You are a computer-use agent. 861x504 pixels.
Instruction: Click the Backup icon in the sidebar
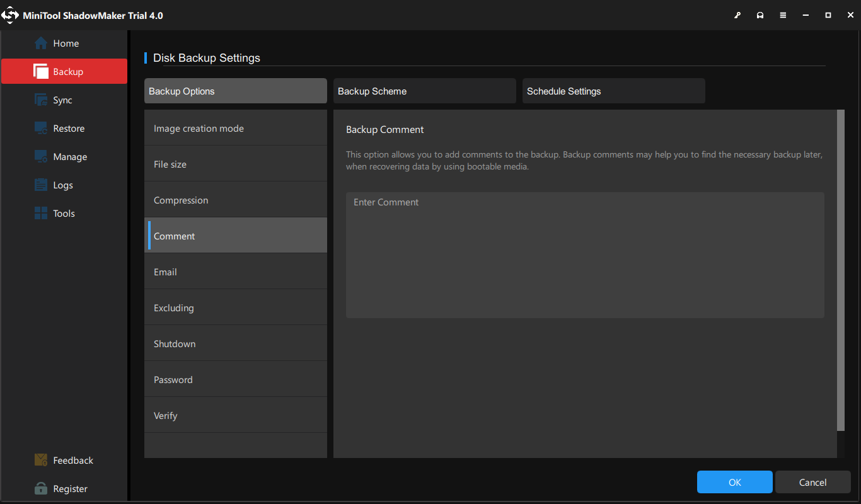click(41, 72)
